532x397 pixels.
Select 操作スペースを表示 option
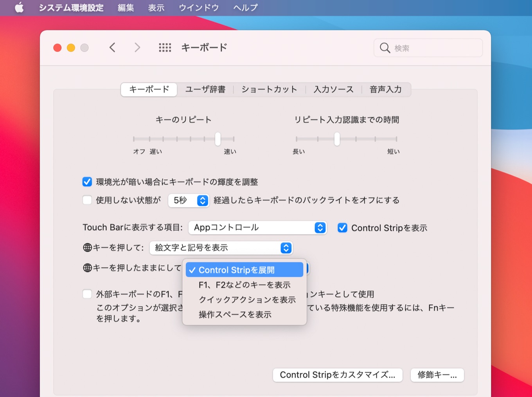pos(244,314)
